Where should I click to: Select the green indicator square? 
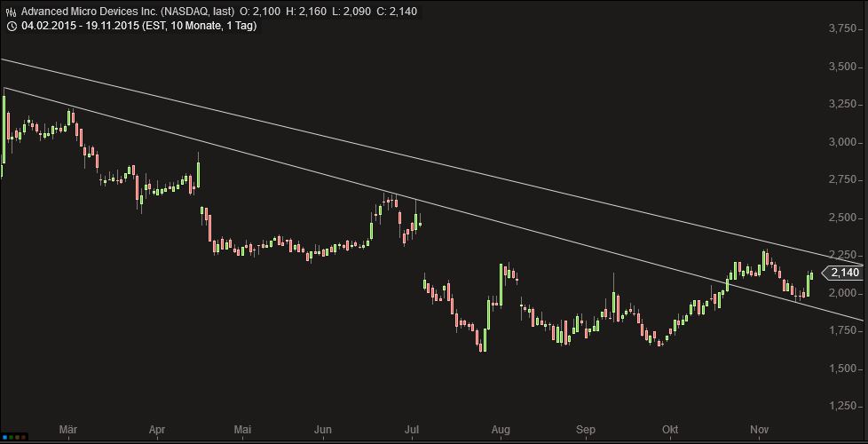click(x=11, y=438)
